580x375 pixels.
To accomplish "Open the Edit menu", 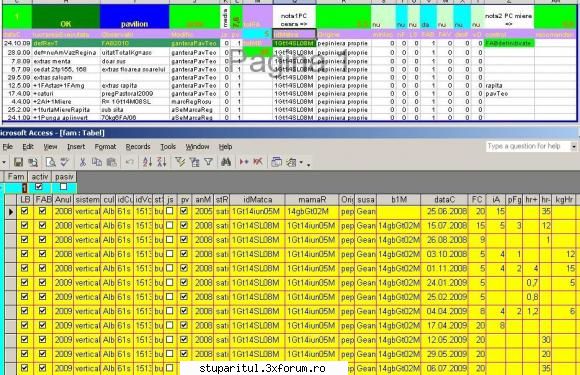I will (28, 147).
